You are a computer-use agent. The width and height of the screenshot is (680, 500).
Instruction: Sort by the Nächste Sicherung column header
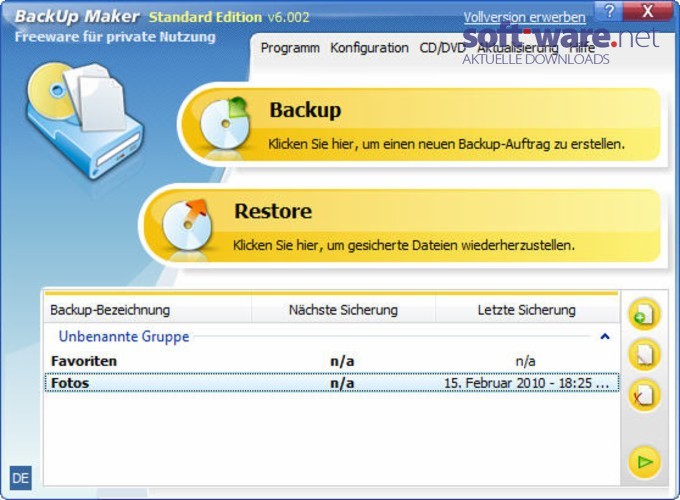pos(343,310)
